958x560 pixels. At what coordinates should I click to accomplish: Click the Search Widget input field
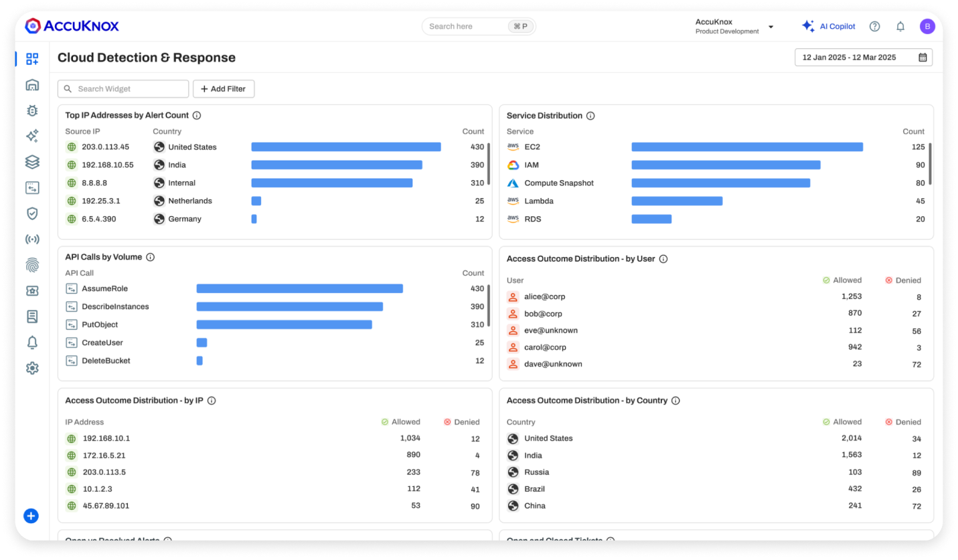pyautogui.click(x=124, y=89)
